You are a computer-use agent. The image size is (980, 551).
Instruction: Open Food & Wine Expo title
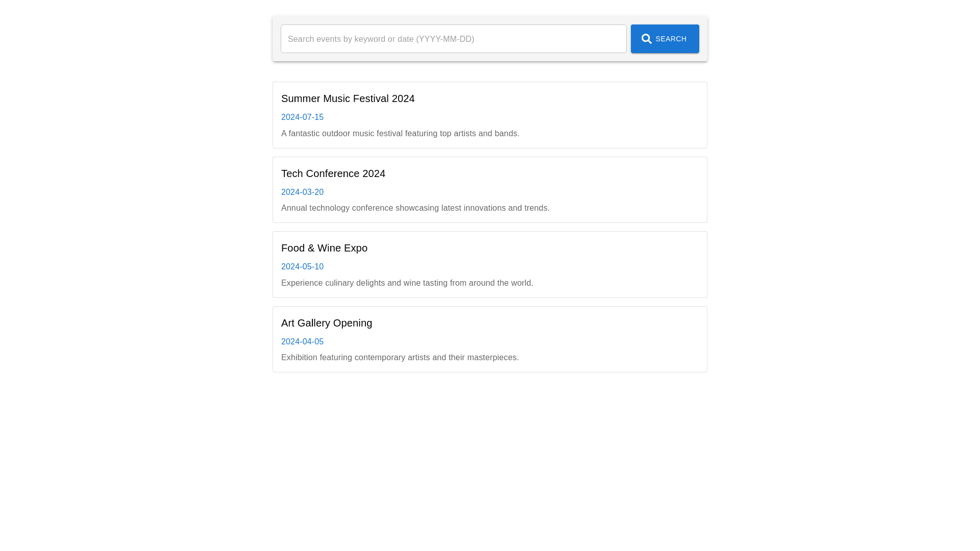pyautogui.click(x=324, y=248)
